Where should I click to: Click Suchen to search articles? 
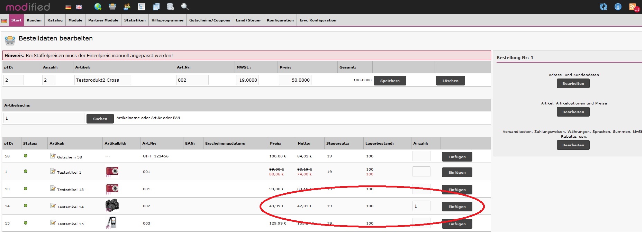[100, 119]
